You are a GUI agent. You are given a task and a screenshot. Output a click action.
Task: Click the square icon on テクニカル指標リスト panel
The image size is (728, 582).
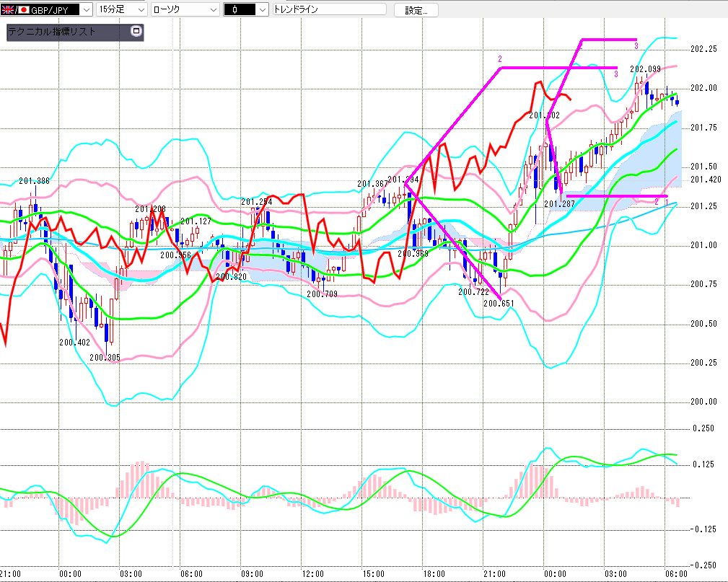[136, 32]
